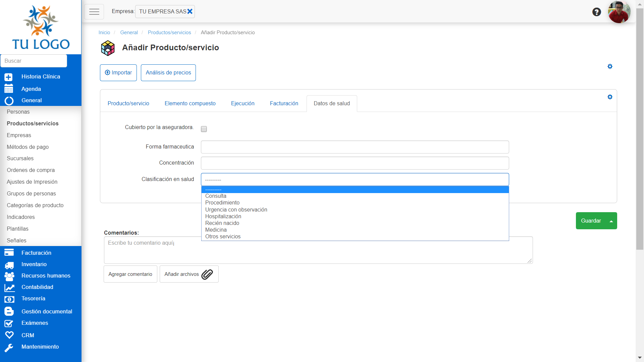Switch to the Facturación tab
The image size is (644, 362).
[x=284, y=104]
